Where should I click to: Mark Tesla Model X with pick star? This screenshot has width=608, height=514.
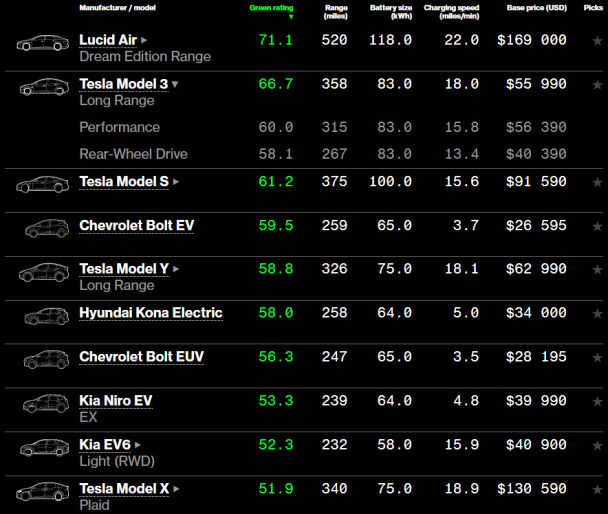click(597, 489)
